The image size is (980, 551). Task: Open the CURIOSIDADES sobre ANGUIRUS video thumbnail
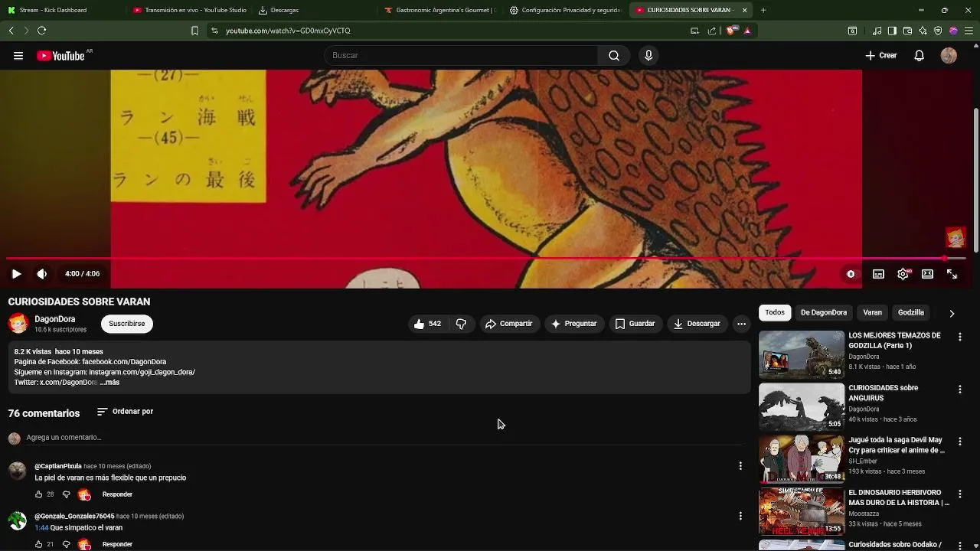(x=802, y=407)
